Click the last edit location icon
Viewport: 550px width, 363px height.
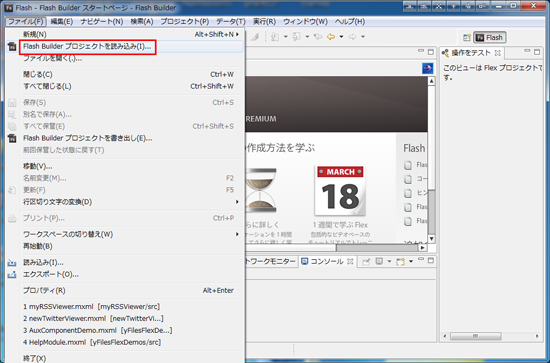318,37
